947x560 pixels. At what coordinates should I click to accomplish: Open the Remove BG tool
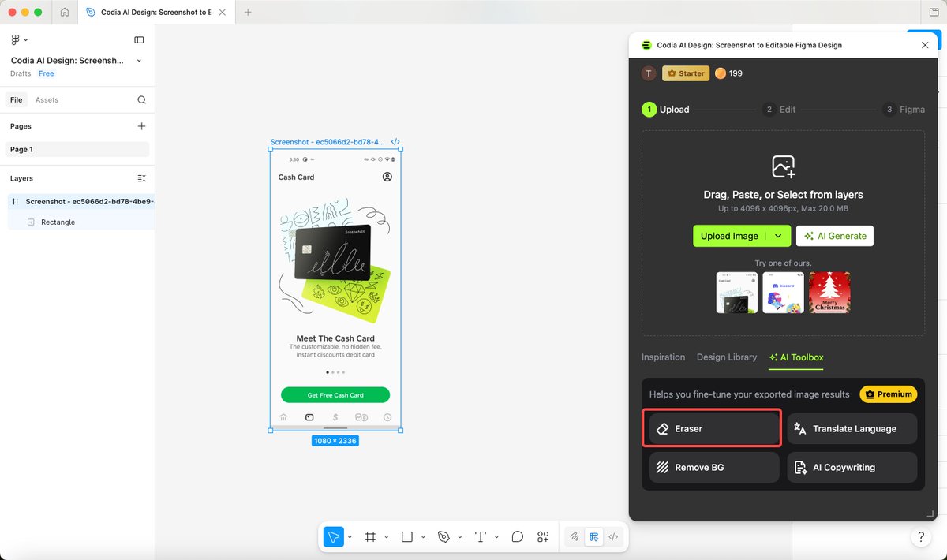714,467
